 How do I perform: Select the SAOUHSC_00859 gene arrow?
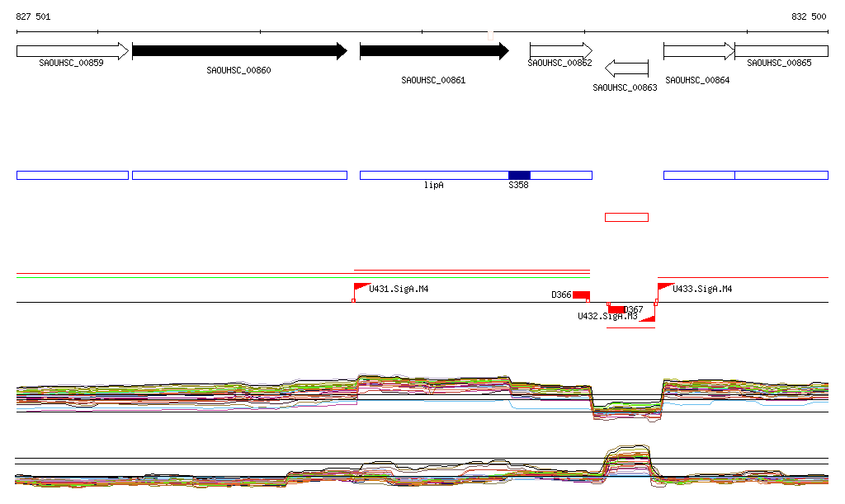(73, 51)
